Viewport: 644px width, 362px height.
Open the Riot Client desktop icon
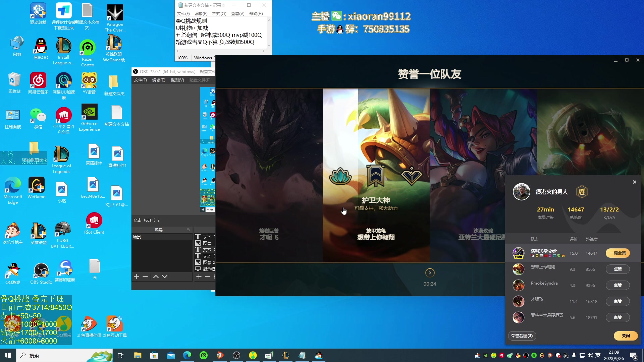pos(94,223)
